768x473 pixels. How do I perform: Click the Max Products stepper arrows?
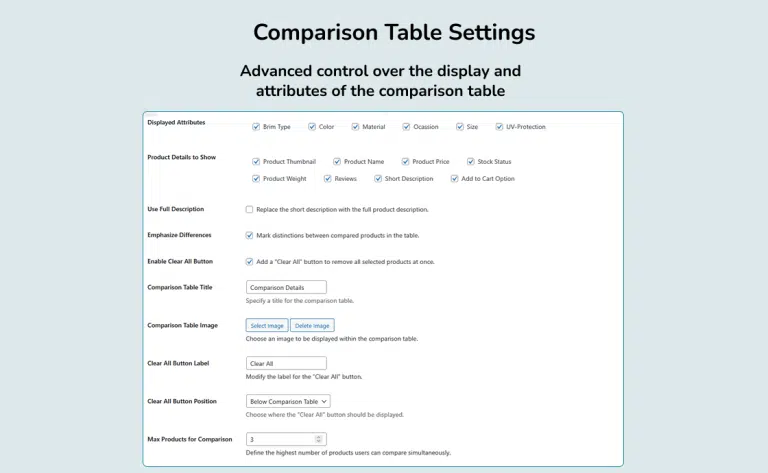click(x=319, y=439)
